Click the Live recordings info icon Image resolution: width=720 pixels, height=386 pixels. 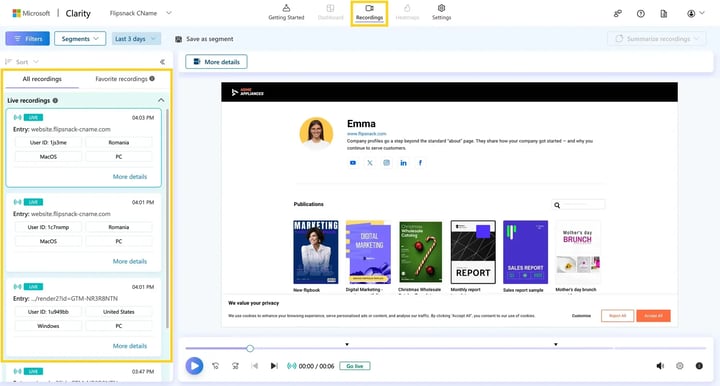(55, 101)
